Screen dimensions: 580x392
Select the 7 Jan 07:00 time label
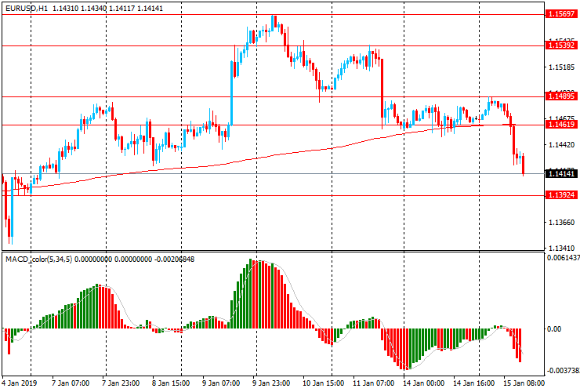tap(68, 384)
